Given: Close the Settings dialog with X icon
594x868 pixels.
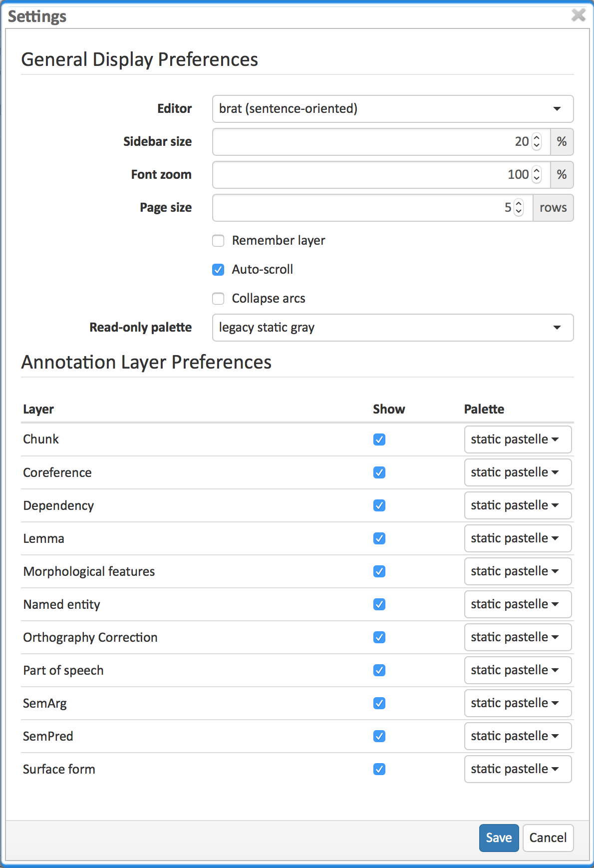Looking at the screenshot, I should pyautogui.click(x=578, y=15).
